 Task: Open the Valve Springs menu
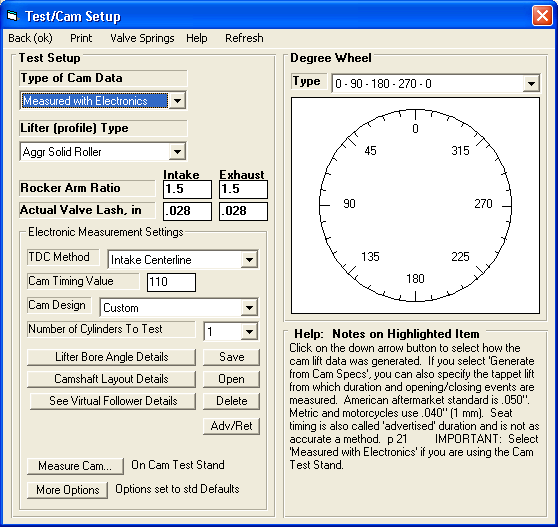[142, 38]
